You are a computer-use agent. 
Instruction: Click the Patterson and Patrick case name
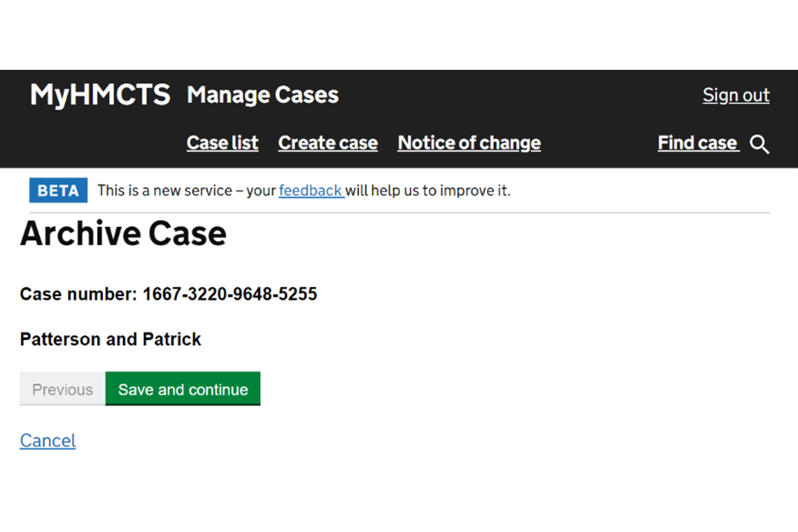pos(111,339)
